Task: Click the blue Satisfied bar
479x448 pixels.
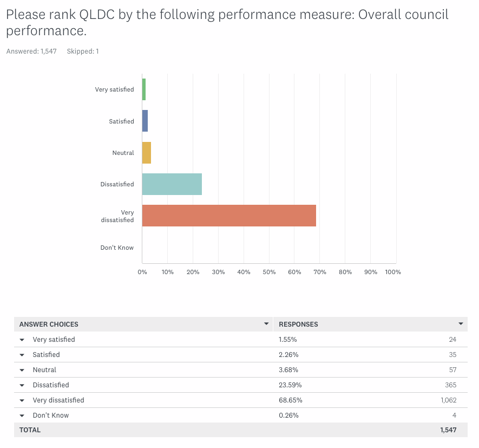Action: pyautogui.click(x=145, y=121)
